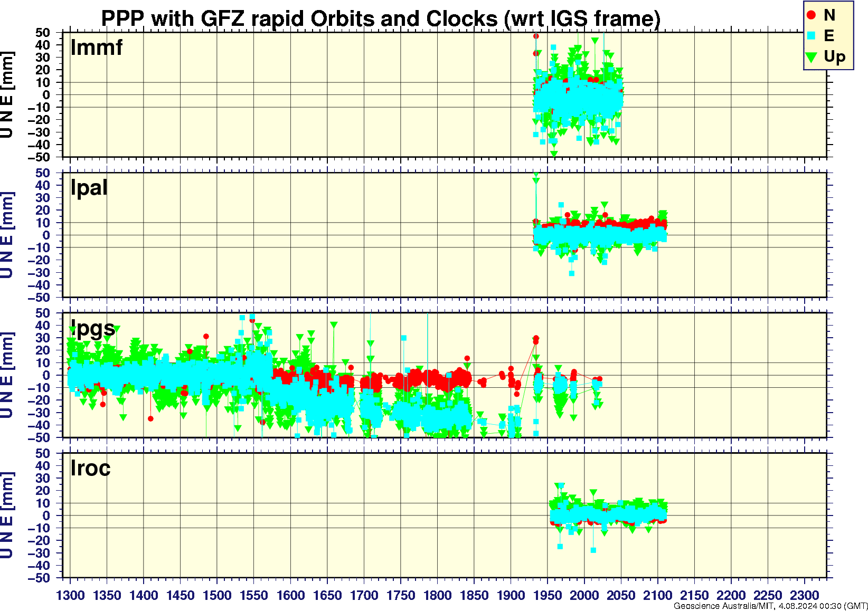Click the 0 tick label of lpal panel

coord(47,235)
